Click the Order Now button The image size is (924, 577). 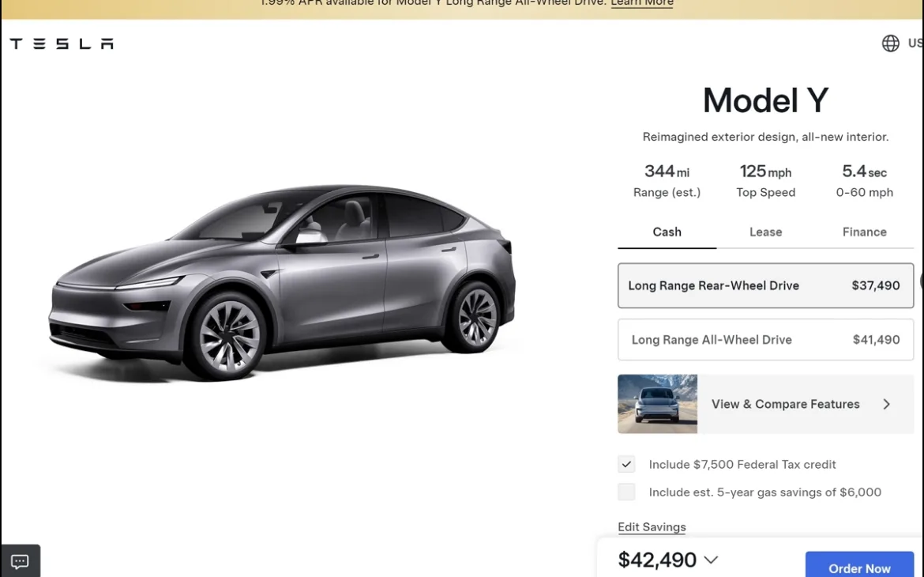859,565
